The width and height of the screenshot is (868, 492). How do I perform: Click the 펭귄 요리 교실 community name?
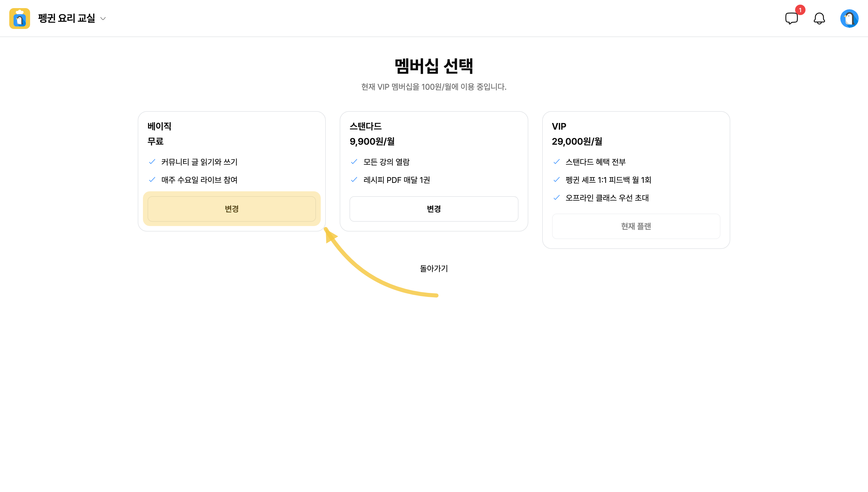pyautogui.click(x=67, y=18)
